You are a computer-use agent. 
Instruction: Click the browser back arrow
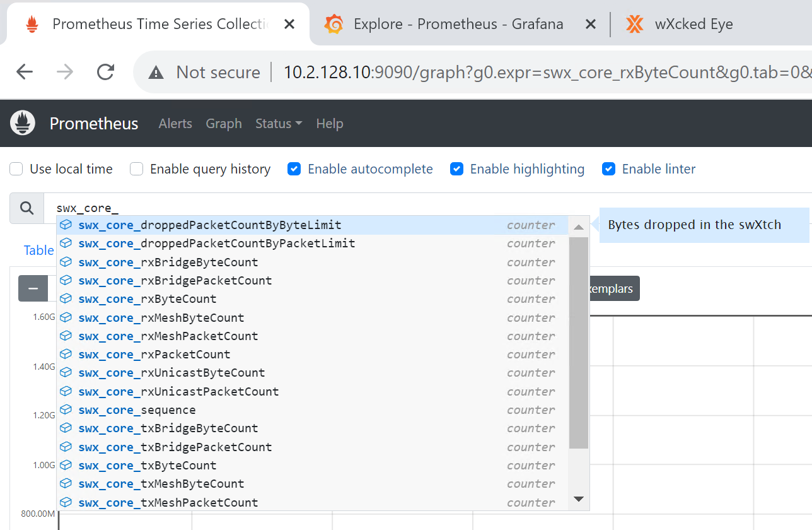click(x=25, y=72)
